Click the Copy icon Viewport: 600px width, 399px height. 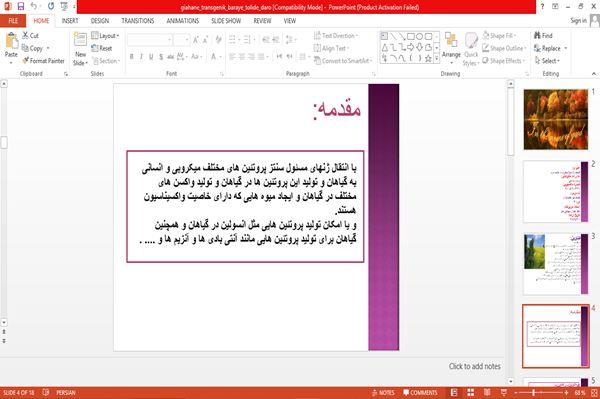coord(25,48)
